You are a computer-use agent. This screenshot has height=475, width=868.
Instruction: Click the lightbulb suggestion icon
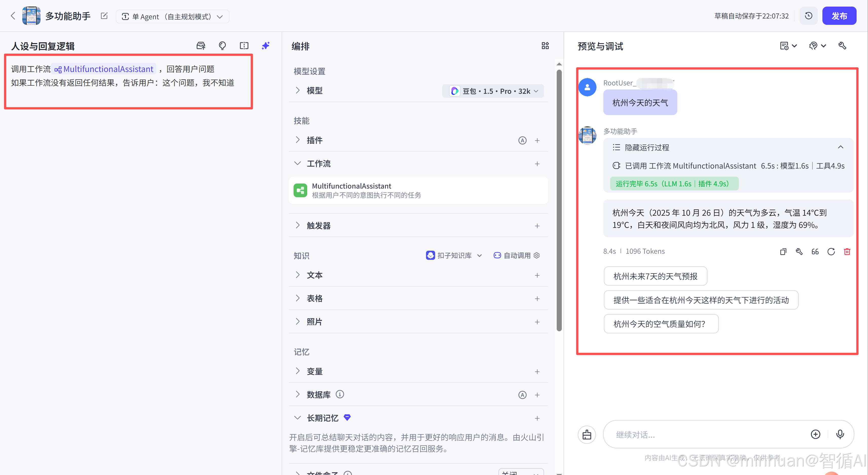click(x=222, y=46)
